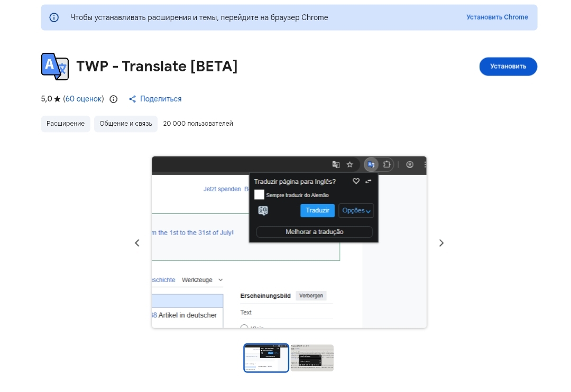Click the info icon in the blue banner
This screenshot has height=392, width=571.
(x=54, y=17)
